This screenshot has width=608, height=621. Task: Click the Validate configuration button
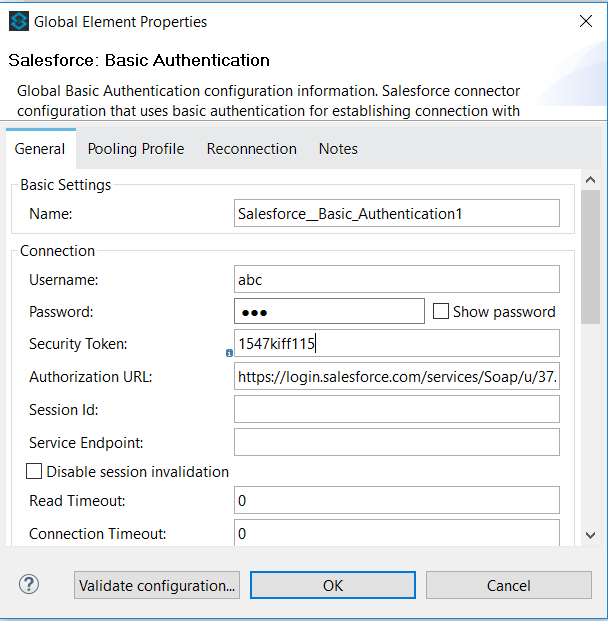[x=157, y=586]
